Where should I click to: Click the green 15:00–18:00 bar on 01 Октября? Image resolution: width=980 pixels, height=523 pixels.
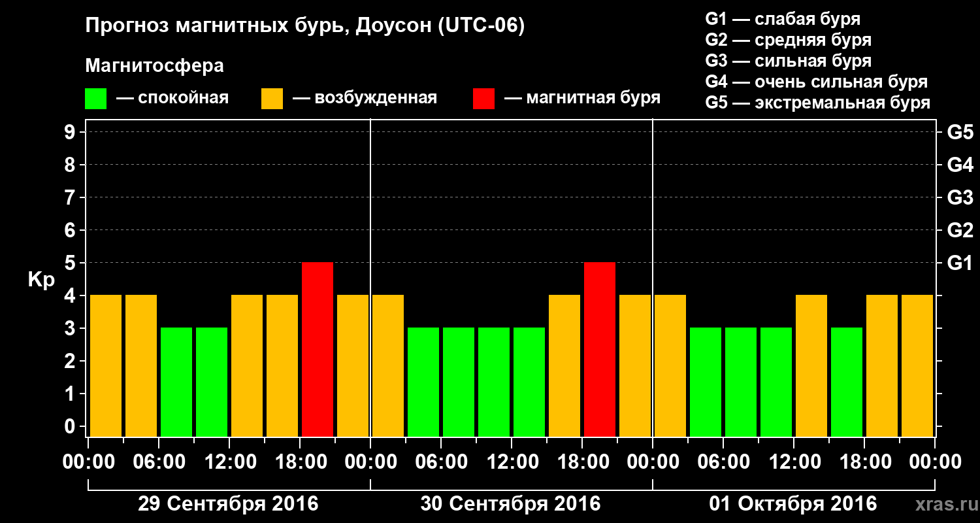[x=847, y=382]
